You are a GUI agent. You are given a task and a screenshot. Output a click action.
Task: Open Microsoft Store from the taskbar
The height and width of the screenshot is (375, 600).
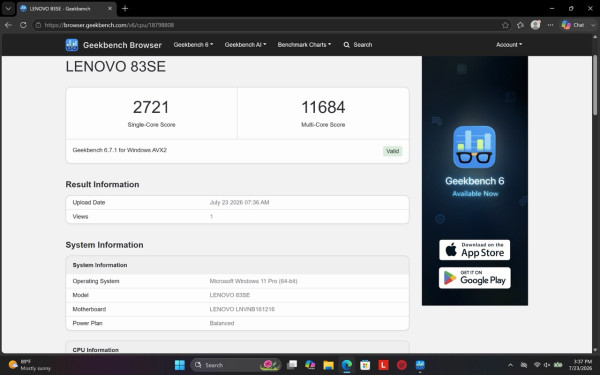point(365,365)
